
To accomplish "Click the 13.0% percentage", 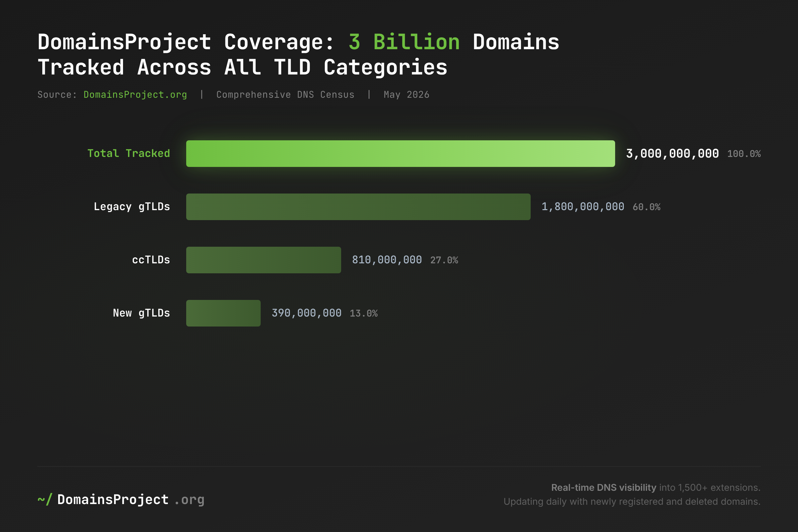I will click(x=363, y=314).
